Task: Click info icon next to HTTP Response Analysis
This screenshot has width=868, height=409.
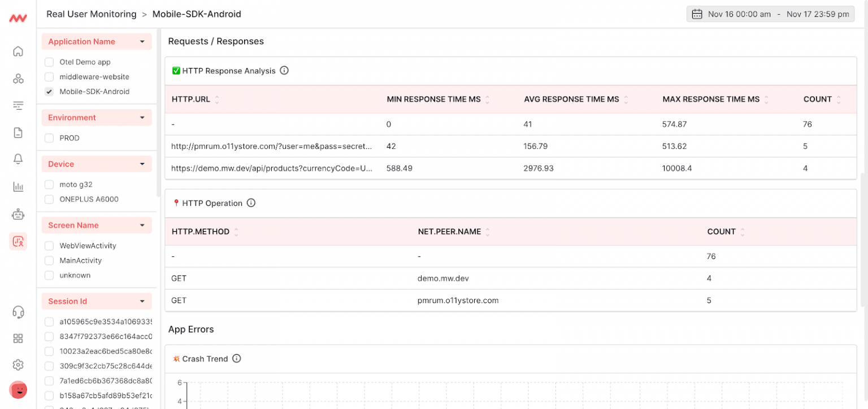Action: point(284,71)
